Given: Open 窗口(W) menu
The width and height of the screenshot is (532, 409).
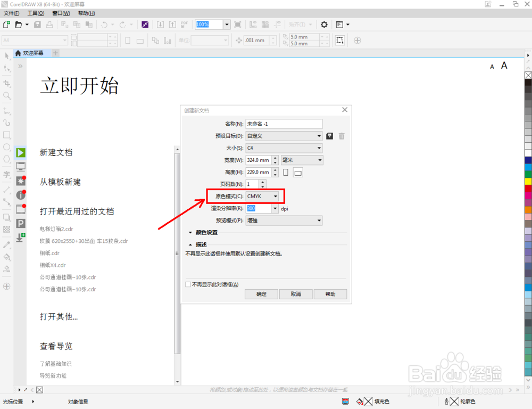Looking at the screenshot, I should pos(61,13).
